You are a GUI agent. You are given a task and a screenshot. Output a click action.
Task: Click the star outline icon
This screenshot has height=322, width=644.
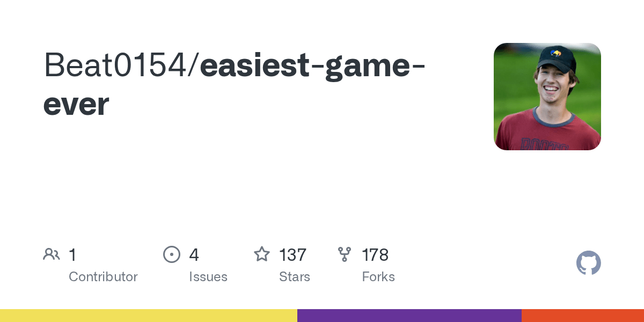[x=262, y=254]
